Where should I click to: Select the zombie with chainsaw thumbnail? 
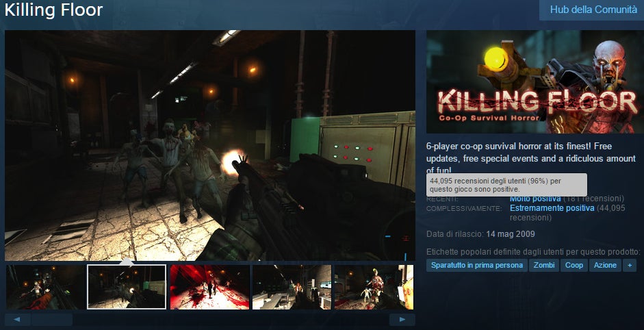click(x=45, y=287)
